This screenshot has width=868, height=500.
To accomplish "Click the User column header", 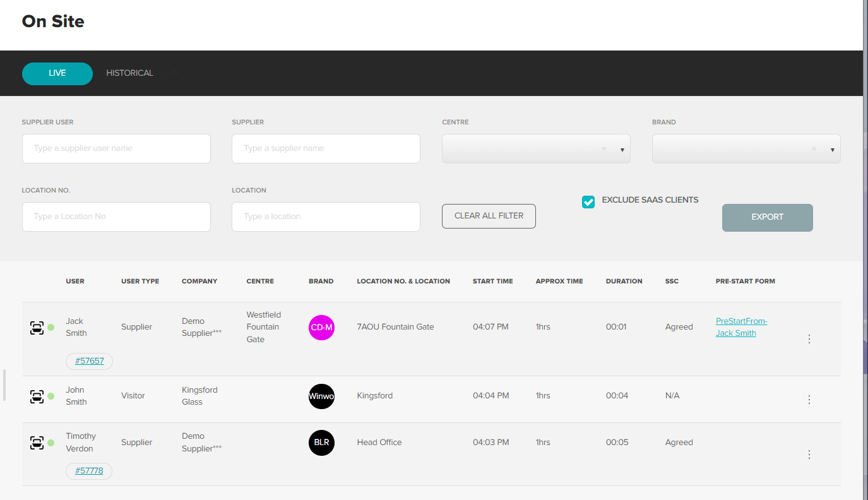I will coord(75,282).
